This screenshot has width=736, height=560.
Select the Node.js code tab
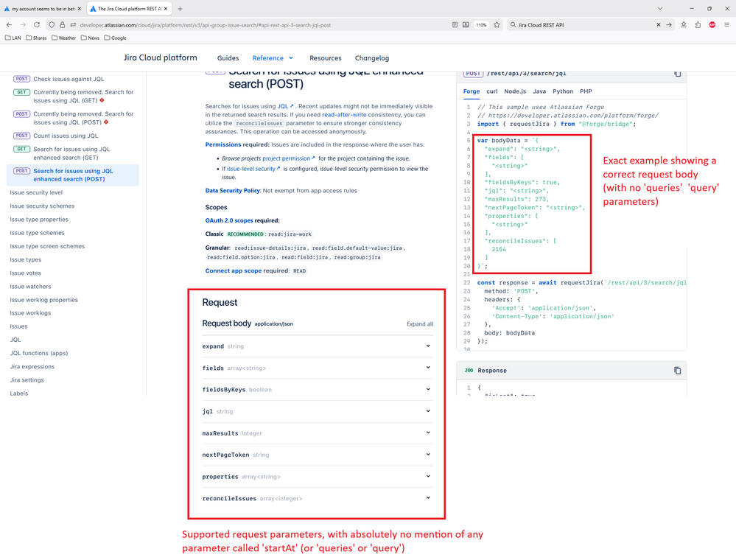tap(515, 91)
